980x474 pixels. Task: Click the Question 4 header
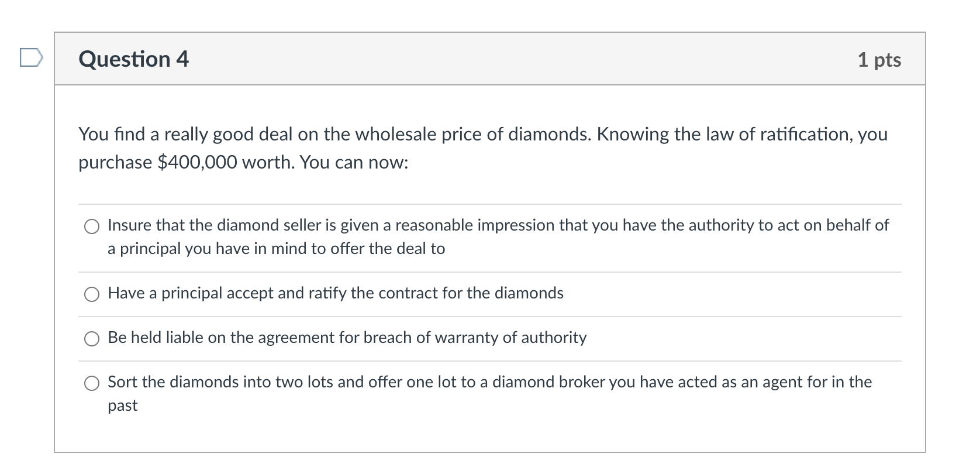tap(133, 59)
